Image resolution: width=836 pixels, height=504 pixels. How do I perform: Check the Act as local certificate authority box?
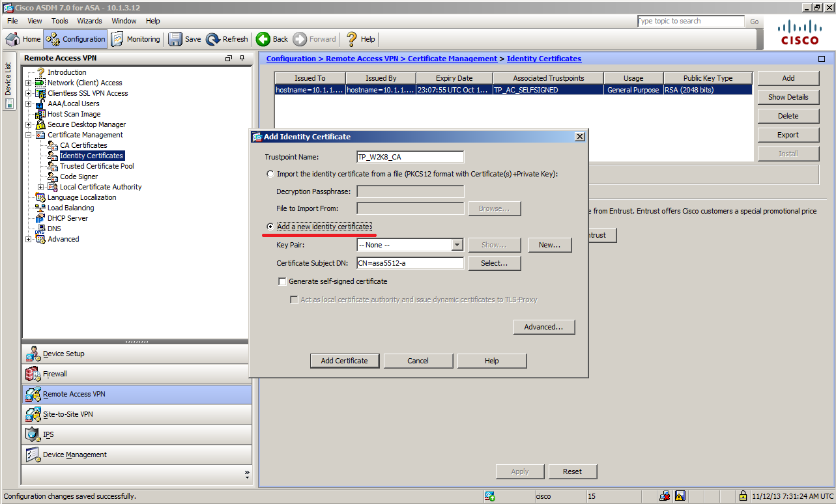294,300
